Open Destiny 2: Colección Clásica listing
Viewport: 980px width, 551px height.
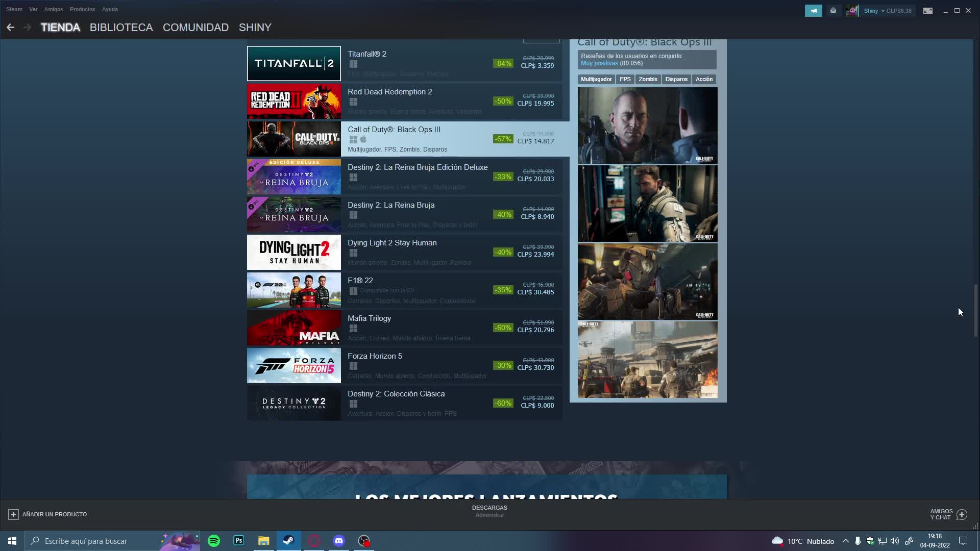(404, 403)
